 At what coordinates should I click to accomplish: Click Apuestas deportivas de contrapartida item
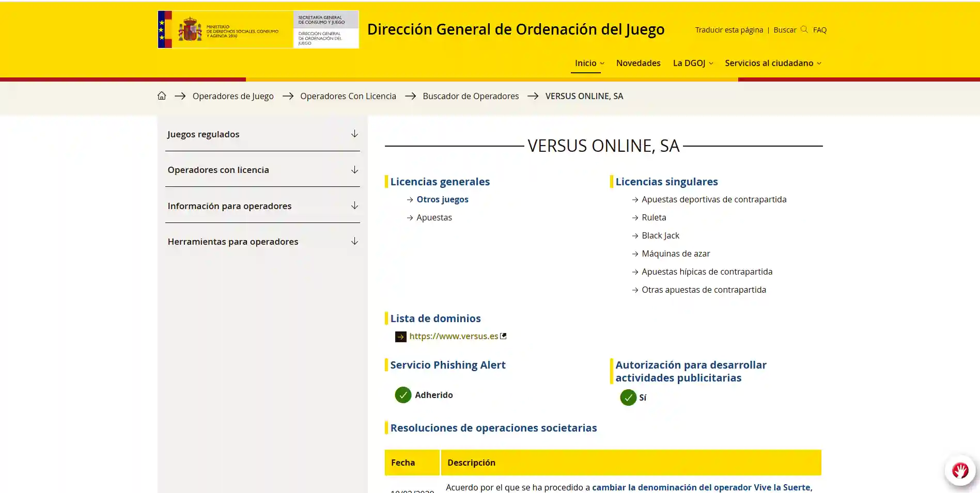714,199
